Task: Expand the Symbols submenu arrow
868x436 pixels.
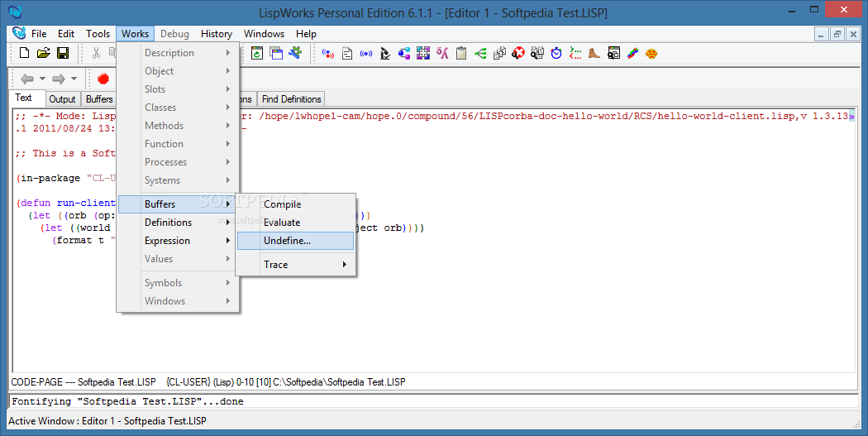Action: pos(227,283)
